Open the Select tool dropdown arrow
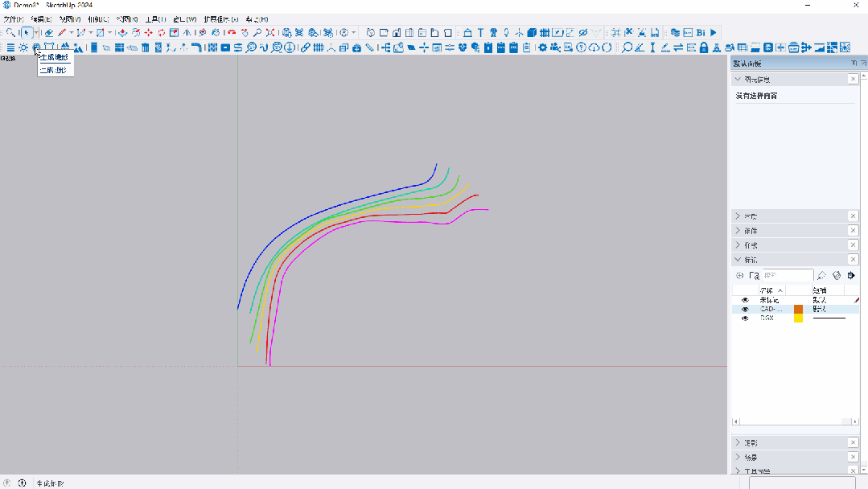 (36, 33)
